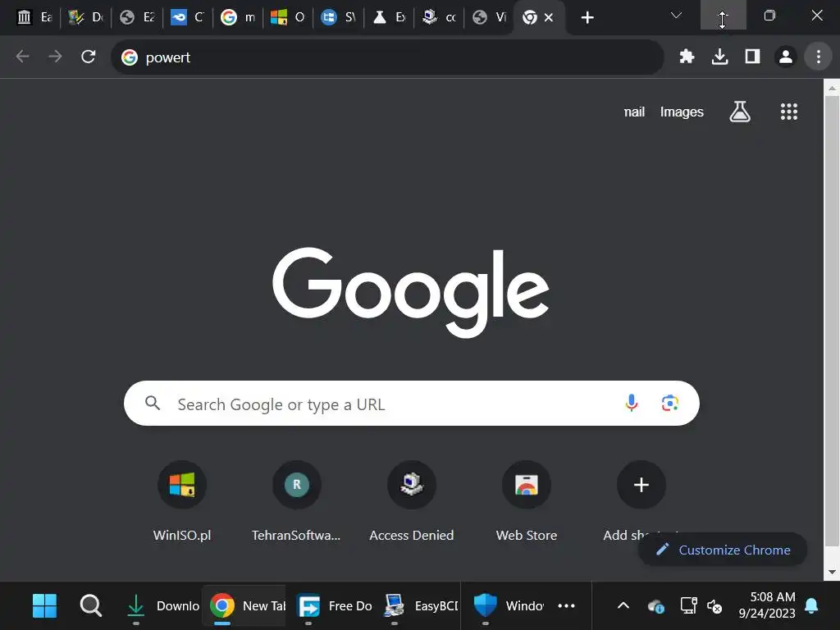Screen dimensions: 840x630
Task: Switch to the blue-icon tab labeled C
Action: click(186, 18)
